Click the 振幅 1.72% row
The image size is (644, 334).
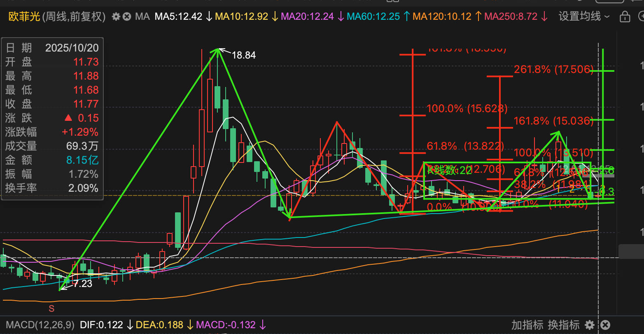pyautogui.click(x=52, y=174)
